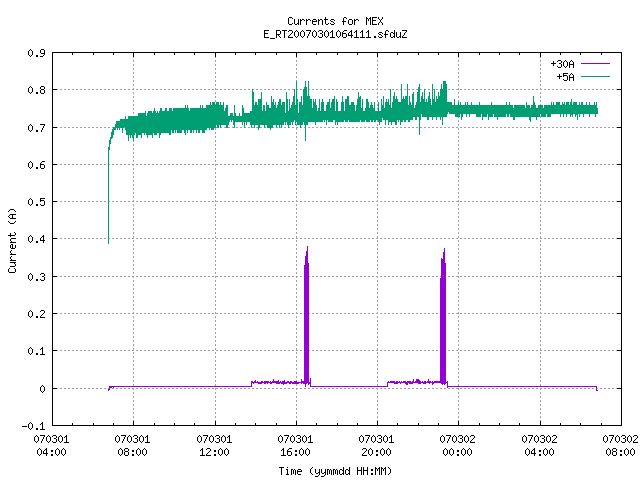Click the 0.7 y-axis tick label

36,128
